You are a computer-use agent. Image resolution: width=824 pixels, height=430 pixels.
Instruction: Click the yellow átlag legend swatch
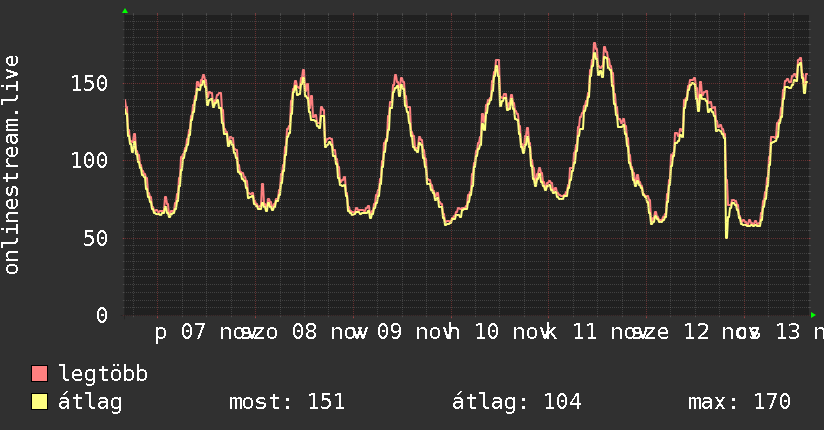[40, 402]
